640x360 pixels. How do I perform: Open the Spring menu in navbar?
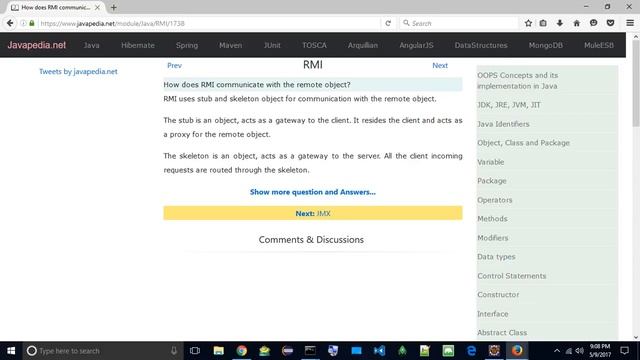tap(187, 45)
